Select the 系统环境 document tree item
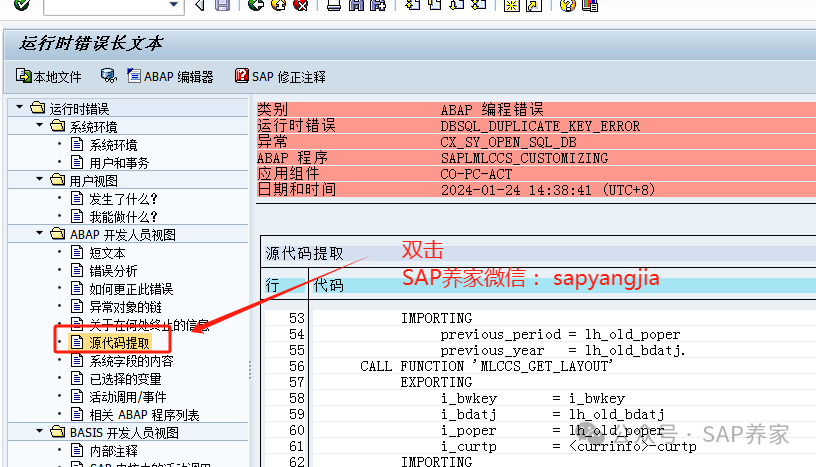816x467 pixels. click(113, 145)
